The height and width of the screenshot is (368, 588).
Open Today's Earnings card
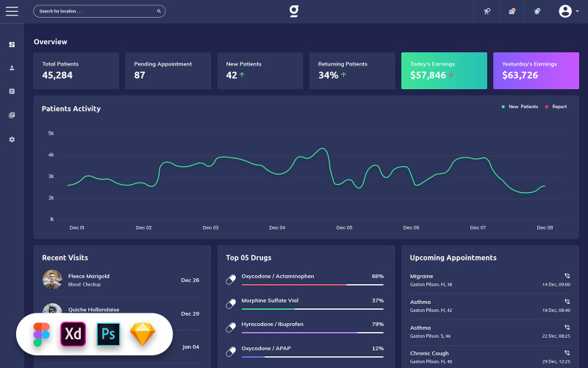tap(443, 71)
